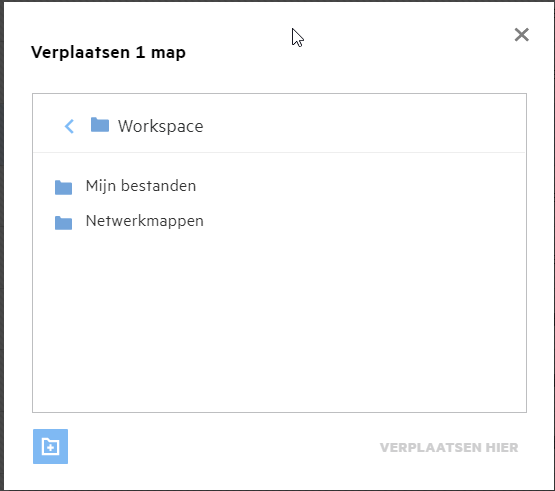Select the Netwerkmappen row as destination
This screenshot has width=555, height=491.
pos(279,222)
